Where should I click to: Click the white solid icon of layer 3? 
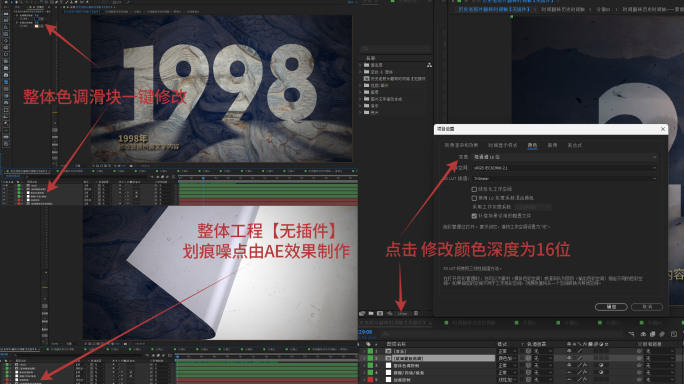pos(388,366)
